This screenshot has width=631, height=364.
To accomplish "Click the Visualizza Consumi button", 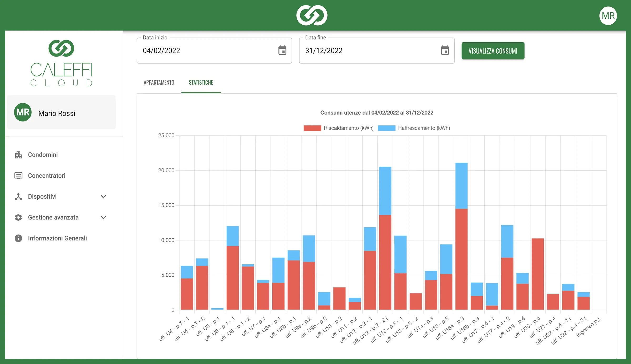I will (493, 51).
